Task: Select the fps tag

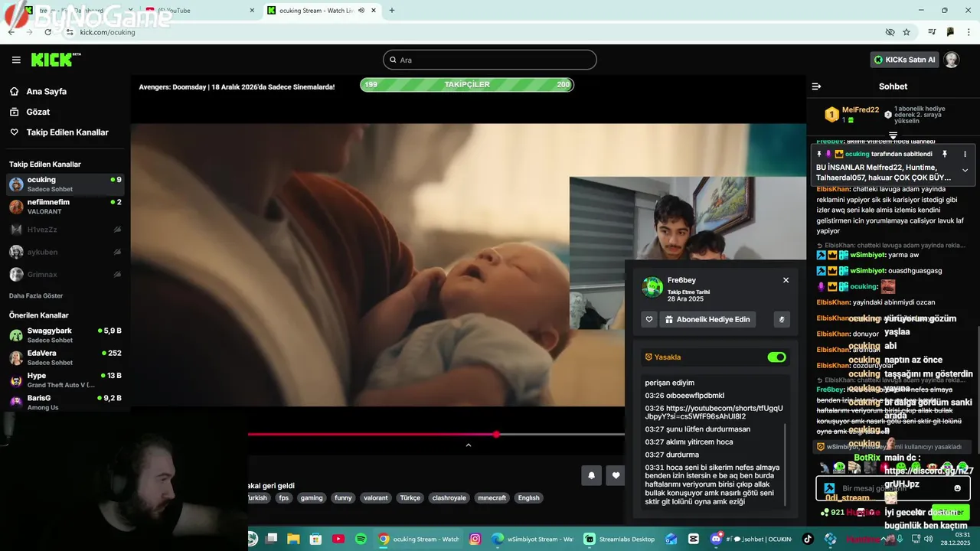Action: (284, 497)
